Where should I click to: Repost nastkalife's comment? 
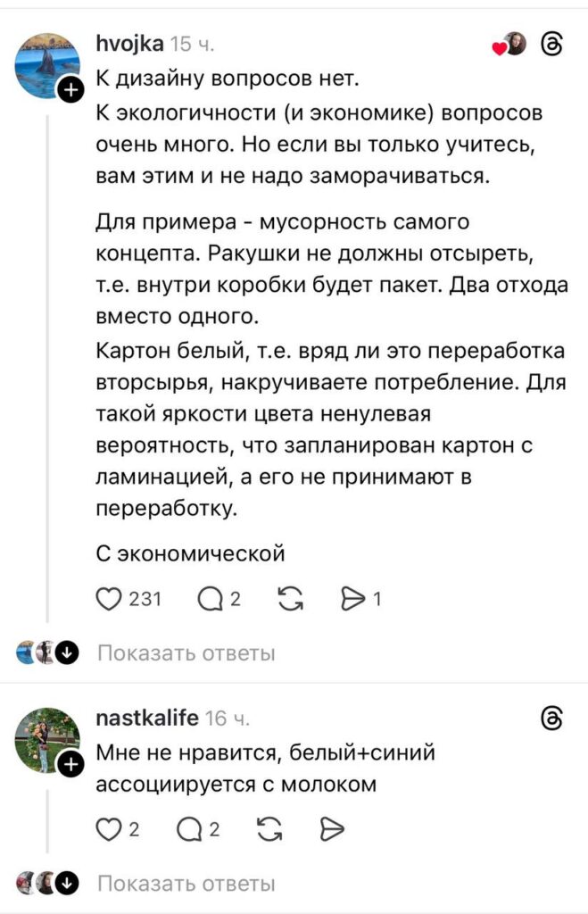tap(268, 830)
